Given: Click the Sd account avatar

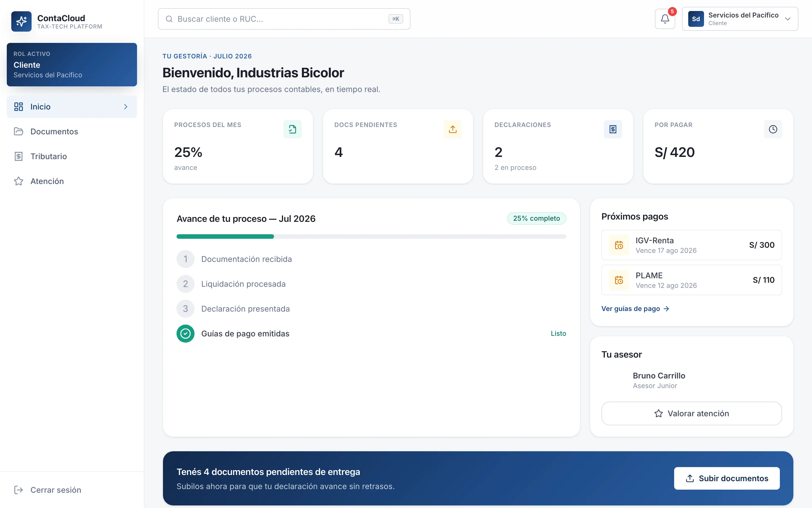Looking at the screenshot, I should [696, 19].
